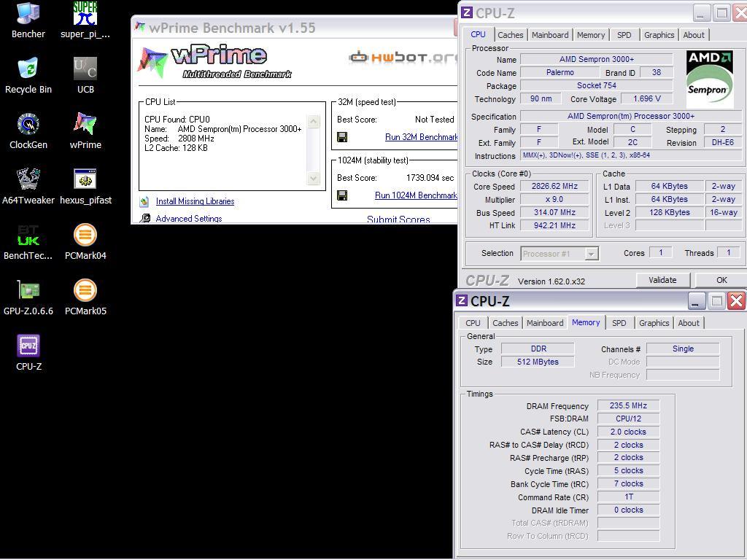Click the Bus Speed 314.07 MHz value
747x560 pixels.
(x=554, y=212)
